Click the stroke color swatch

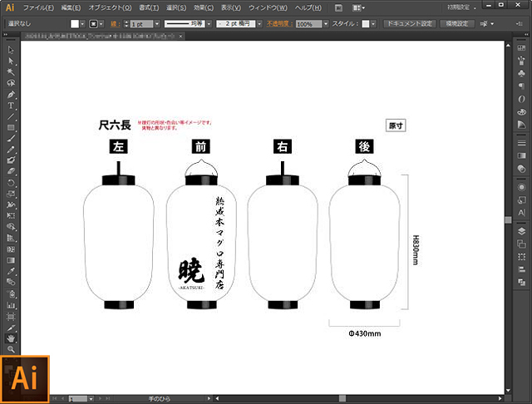pyautogui.click(x=93, y=24)
